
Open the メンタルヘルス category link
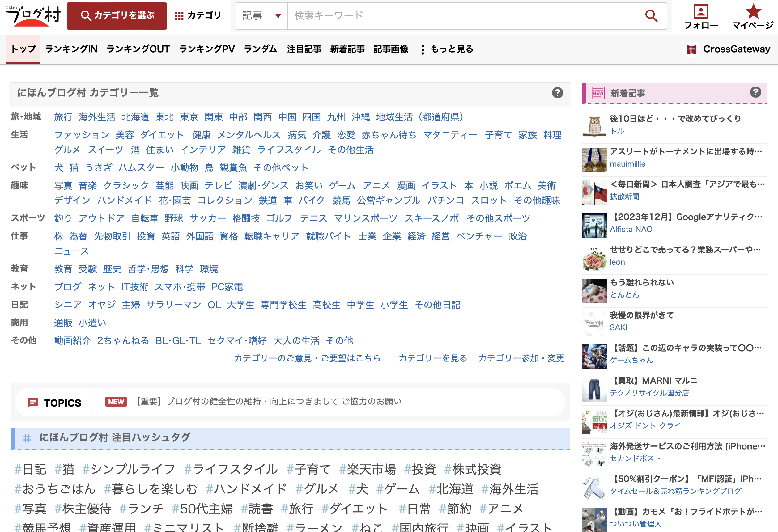pyautogui.click(x=249, y=135)
